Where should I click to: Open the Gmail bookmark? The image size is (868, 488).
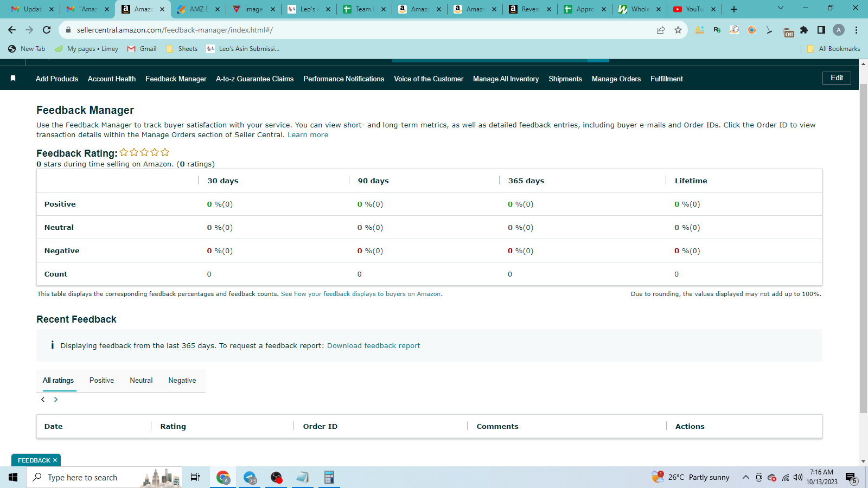(x=142, y=49)
